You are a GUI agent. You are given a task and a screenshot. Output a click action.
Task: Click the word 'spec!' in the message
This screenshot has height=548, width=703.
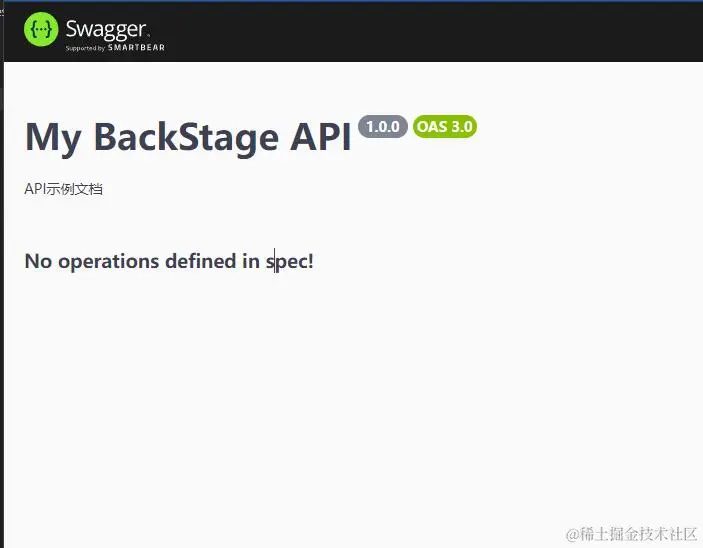[x=290, y=262]
